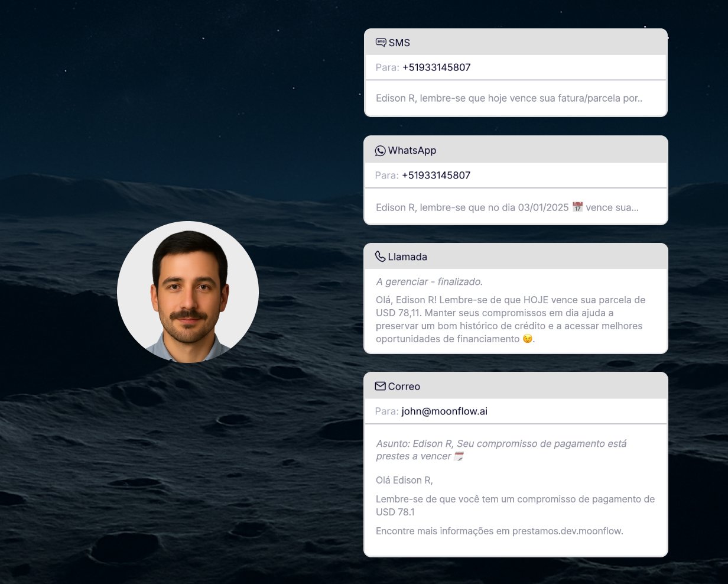Click the john@moonflow.ai recipient email

point(444,411)
